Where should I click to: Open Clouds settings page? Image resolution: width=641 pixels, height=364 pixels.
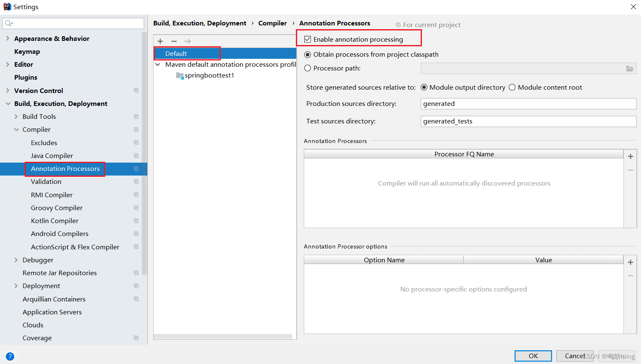[x=33, y=325]
